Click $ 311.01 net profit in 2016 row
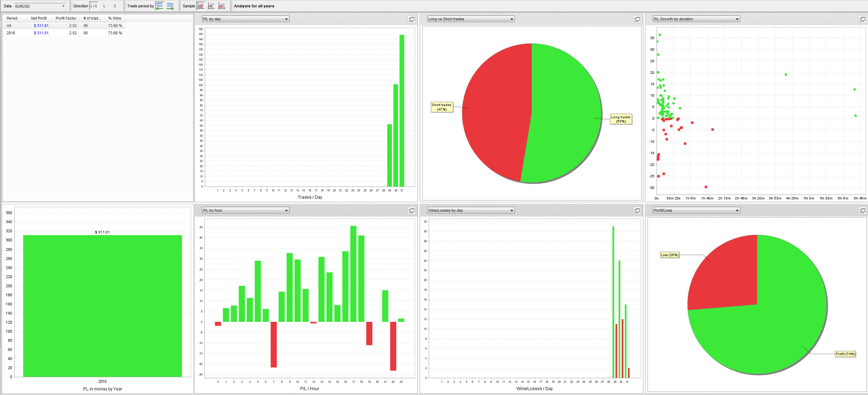Image resolution: width=868 pixels, height=395 pixels. point(41,33)
